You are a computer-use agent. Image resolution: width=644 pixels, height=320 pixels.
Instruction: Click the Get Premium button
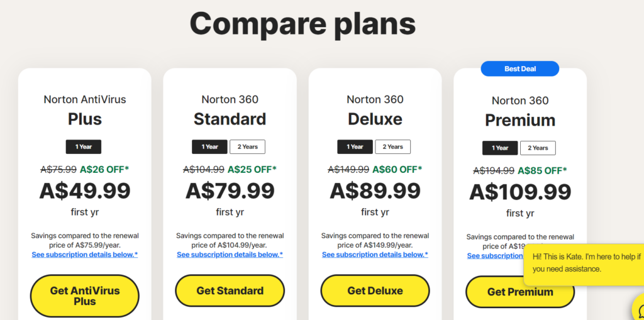tap(520, 292)
